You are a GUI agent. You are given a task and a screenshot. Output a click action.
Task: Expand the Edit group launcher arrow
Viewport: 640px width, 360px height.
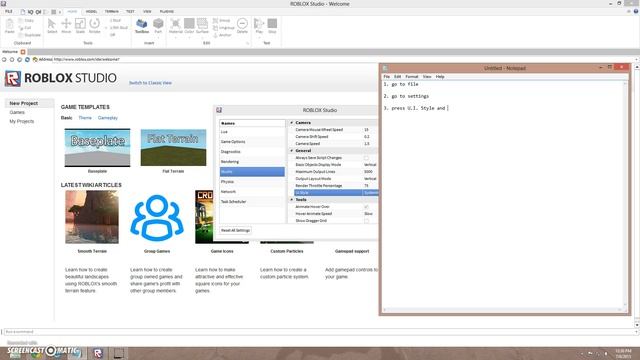pos(247,43)
